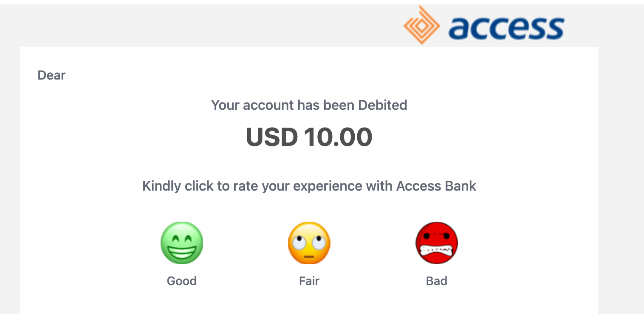This screenshot has height=314, width=644.
Task: Click "Access Bank" in the rating prompt
Action: pyautogui.click(x=436, y=186)
